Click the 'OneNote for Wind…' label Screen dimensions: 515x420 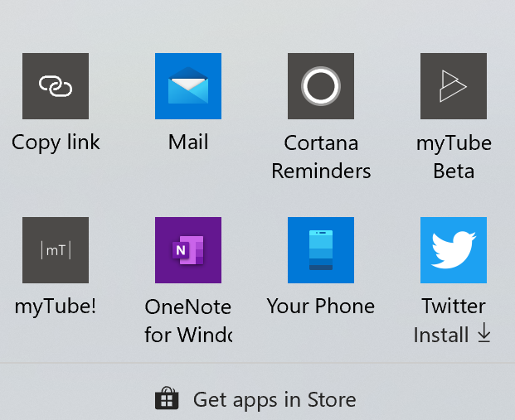click(x=188, y=321)
